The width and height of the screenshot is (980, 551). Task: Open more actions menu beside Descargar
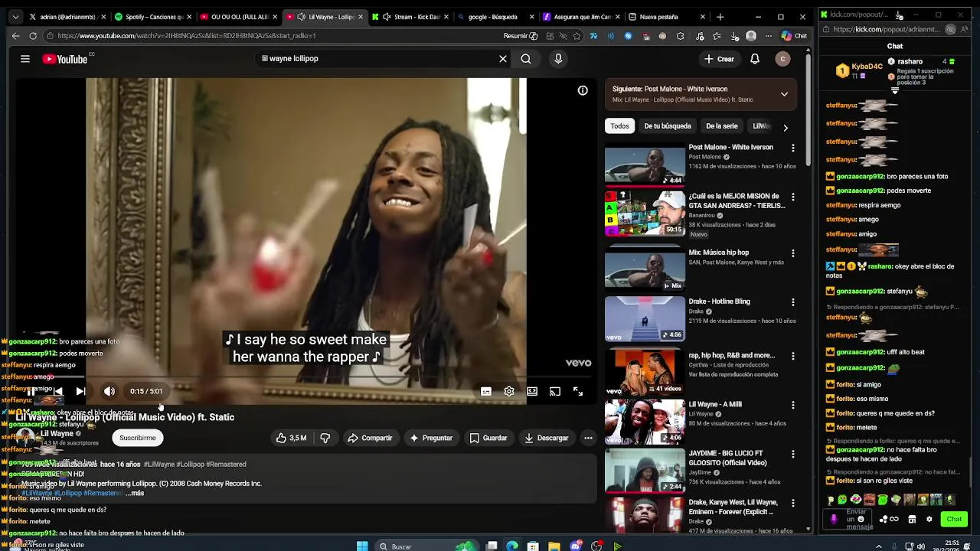(x=588, y=438)
